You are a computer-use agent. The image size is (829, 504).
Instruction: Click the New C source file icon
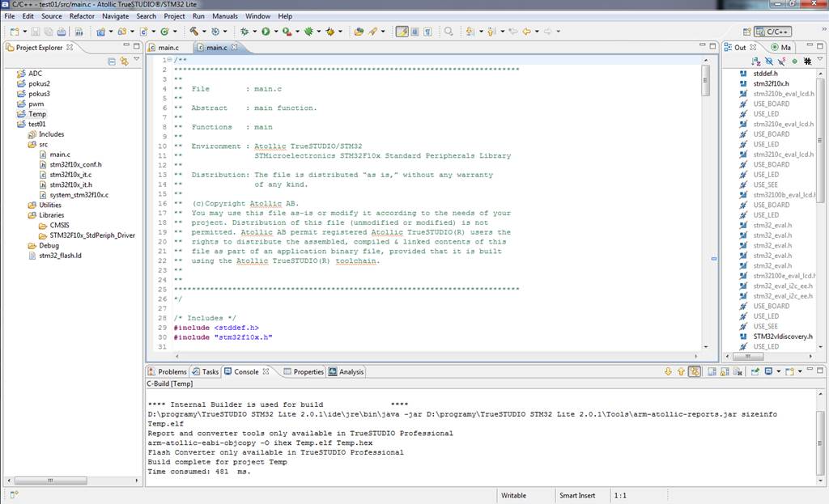[x=143, y=32]
